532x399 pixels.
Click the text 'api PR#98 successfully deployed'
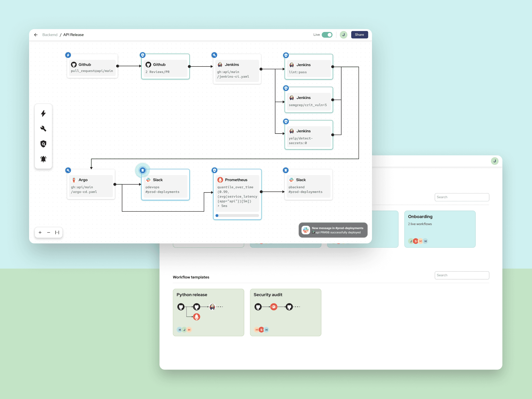[338, 232]
